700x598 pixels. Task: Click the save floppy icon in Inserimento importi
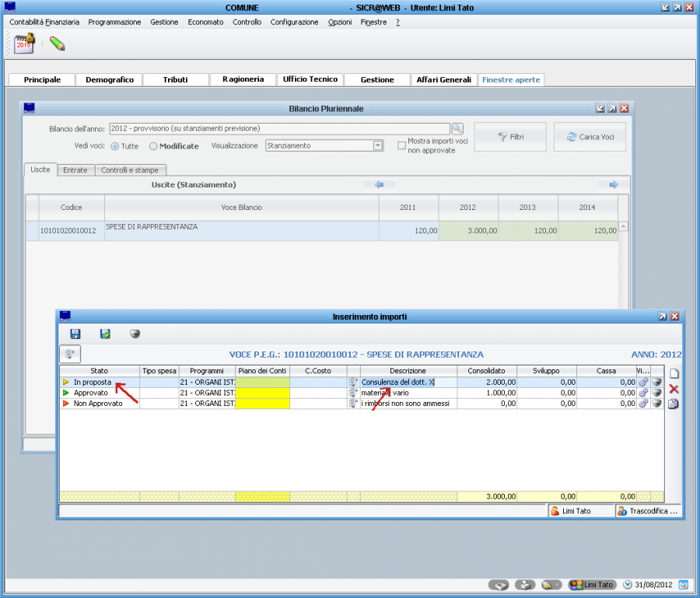(x=75, y=334)
